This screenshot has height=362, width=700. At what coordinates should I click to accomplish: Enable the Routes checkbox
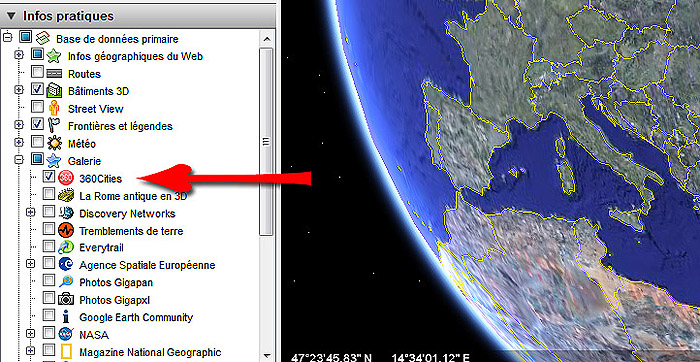[x=38, y=72]
